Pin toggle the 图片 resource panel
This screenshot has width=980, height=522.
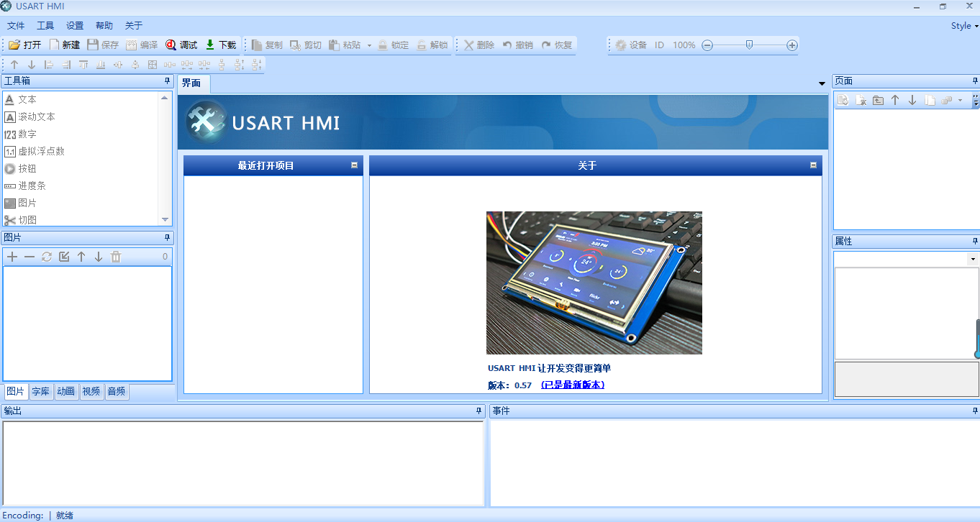[167, 237]
